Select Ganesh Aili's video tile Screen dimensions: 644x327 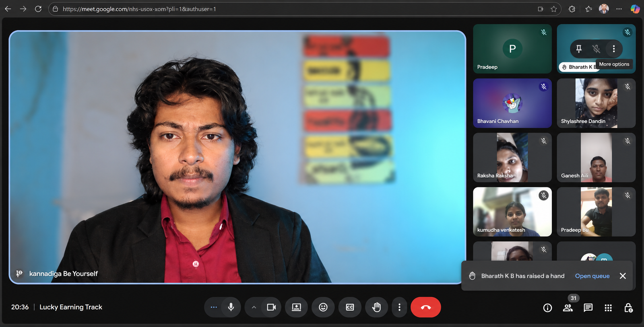[596, 157]
